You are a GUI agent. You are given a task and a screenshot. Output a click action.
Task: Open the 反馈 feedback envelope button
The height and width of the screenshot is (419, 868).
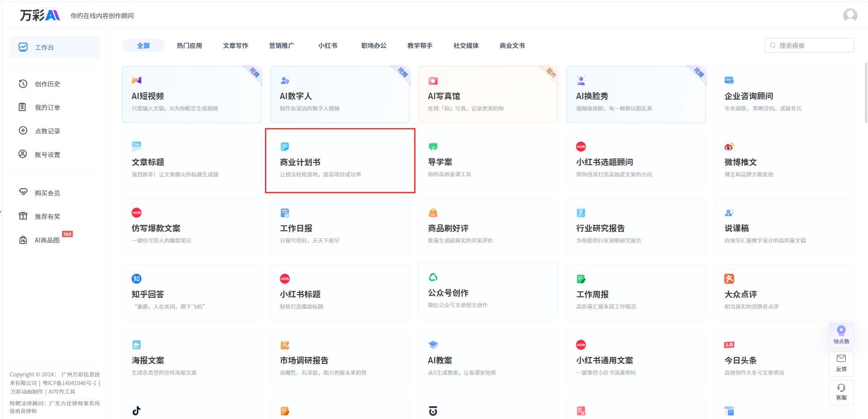tap(841, 363)
